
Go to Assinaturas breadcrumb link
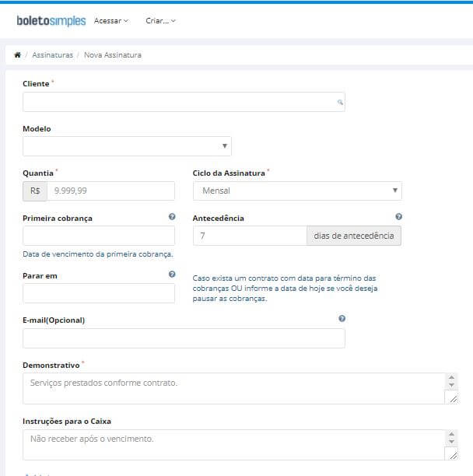coord(53,55)
